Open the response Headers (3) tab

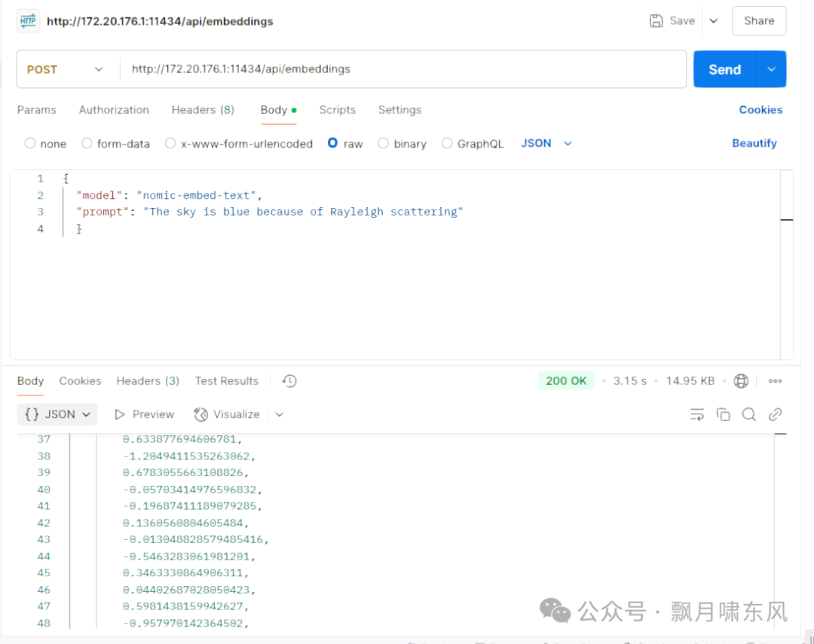coord(148,381)
